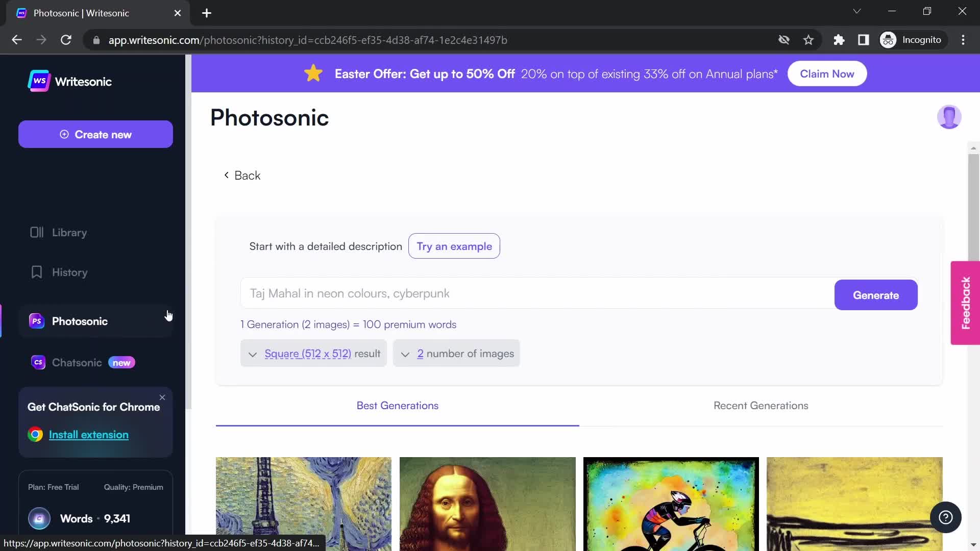This screenshot has width=980, height=551.
Task: Click the Install extension Chrome link
Action: point(88,435)
